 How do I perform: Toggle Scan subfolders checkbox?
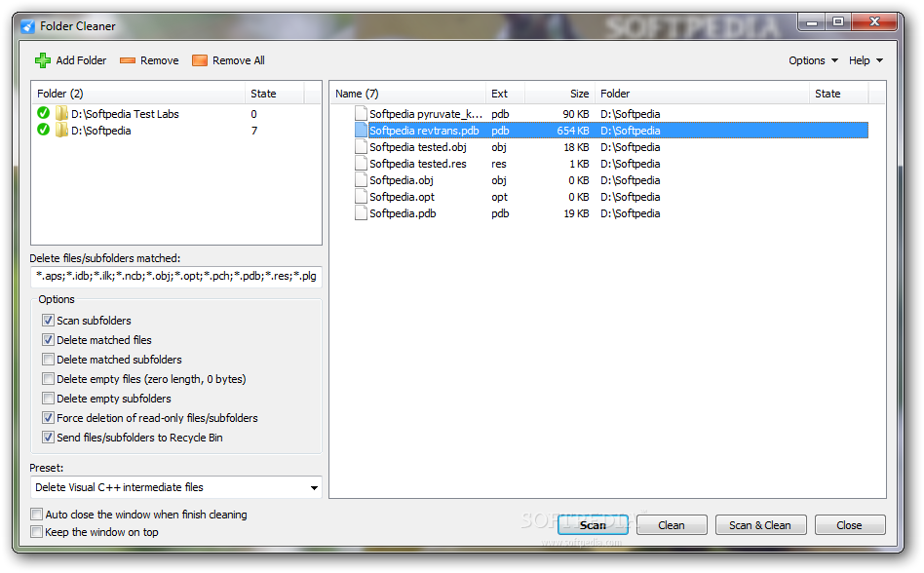[x=49, y=321]
